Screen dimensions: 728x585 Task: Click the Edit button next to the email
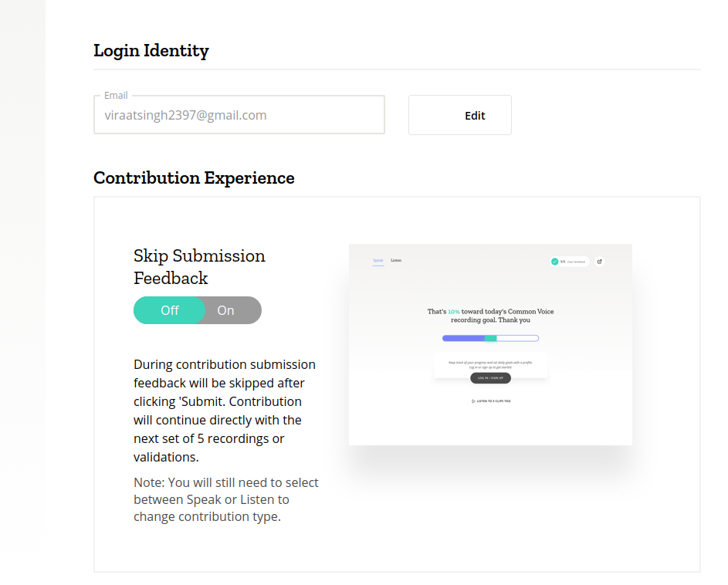point(459,114)
